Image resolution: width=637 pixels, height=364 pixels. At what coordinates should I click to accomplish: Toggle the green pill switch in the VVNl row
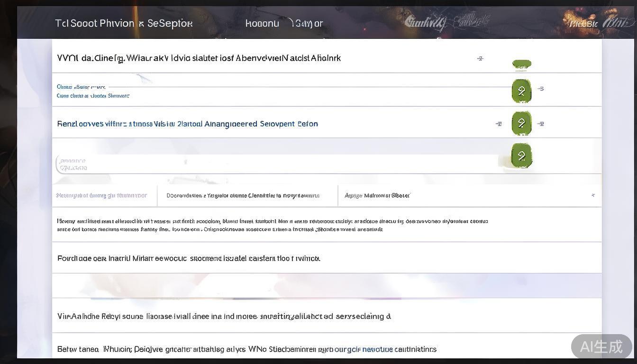click(x=521, y=64)
